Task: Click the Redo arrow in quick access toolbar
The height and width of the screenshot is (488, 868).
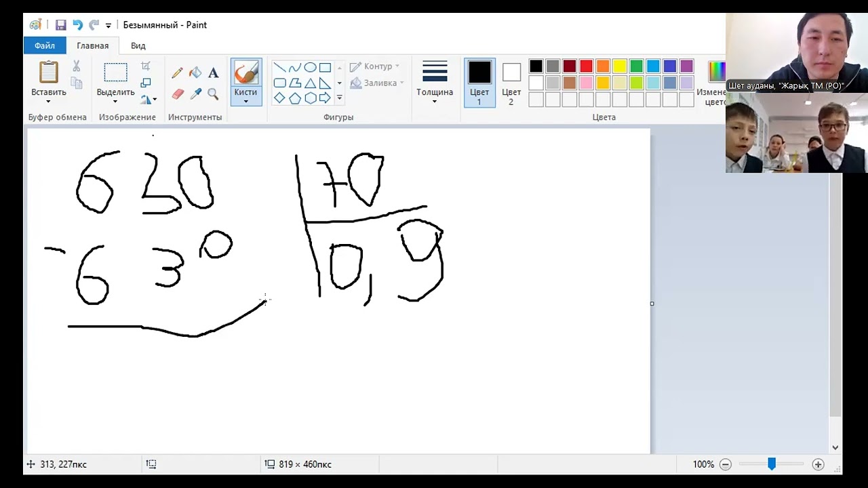Action: coord(94,25)
